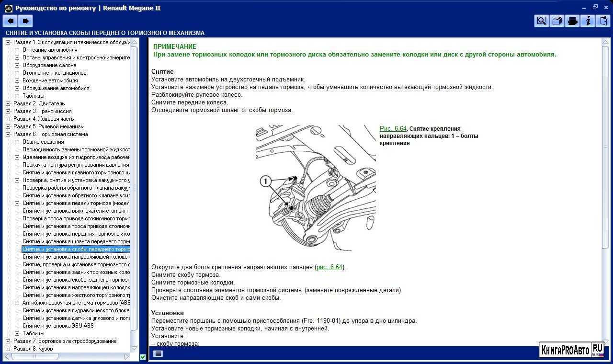Select 'Раздел 1. Эксплуатация и техническое обслужи' label
The width and height of the screenshot is (613, 364).
[x=72, y=42]
